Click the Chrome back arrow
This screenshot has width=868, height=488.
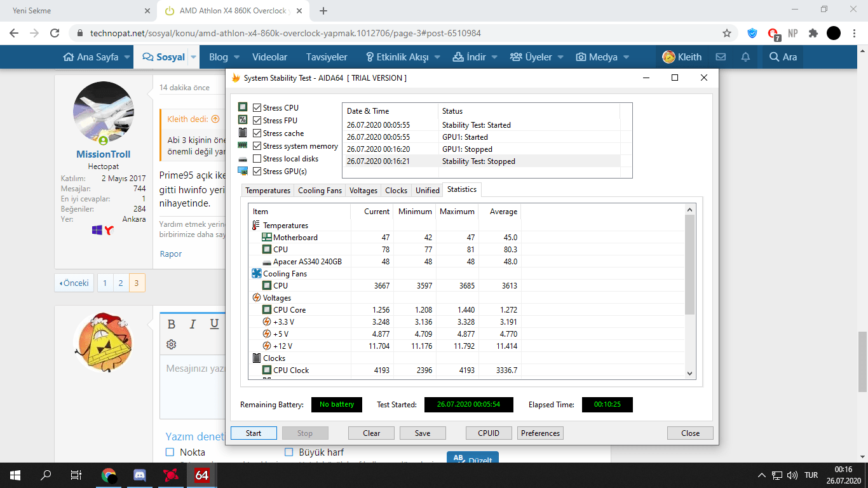14,33
